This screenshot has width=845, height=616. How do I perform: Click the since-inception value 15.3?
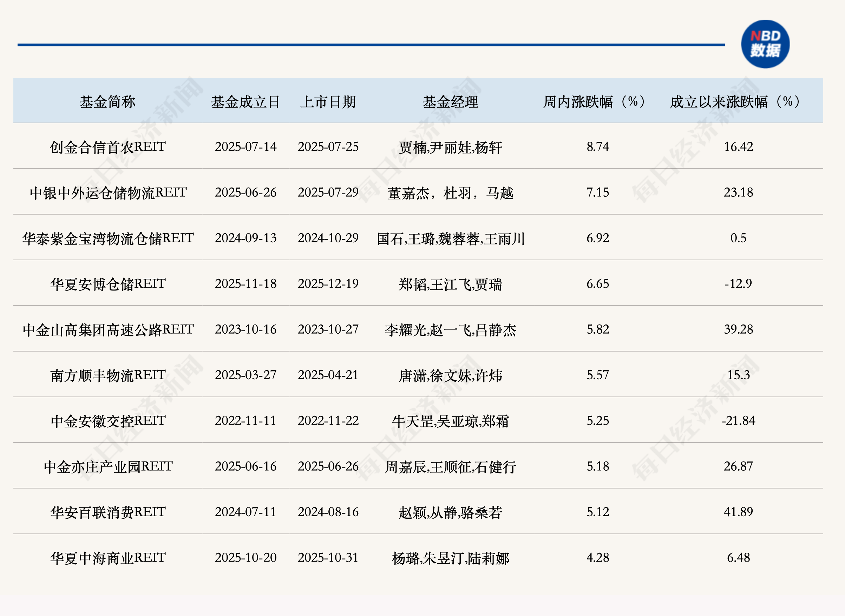coord(738,375)
